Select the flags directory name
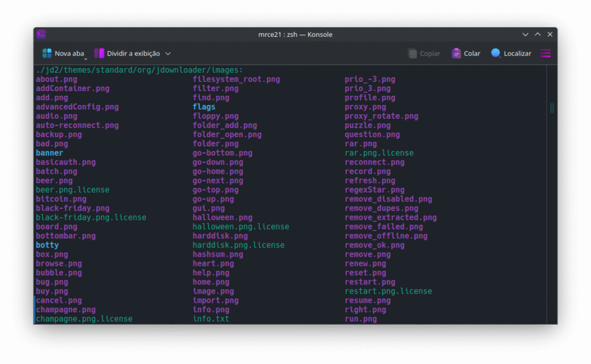The image size is (591, 364). [x=203, y=106]
